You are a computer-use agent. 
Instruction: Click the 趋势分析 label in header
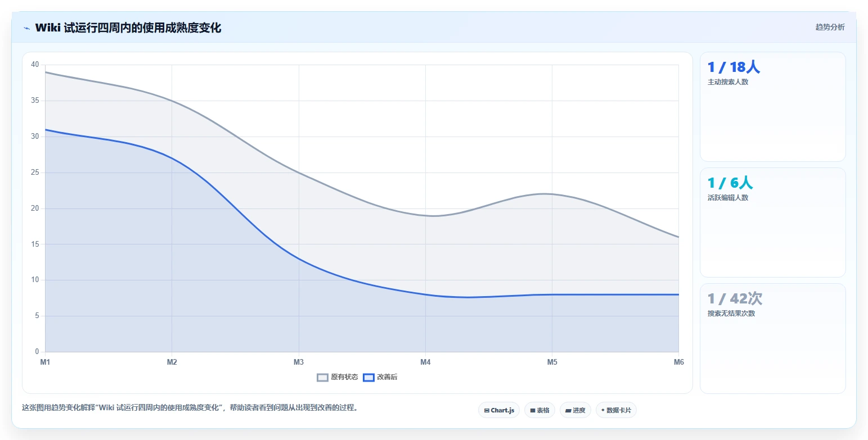[x=830, y=27]
